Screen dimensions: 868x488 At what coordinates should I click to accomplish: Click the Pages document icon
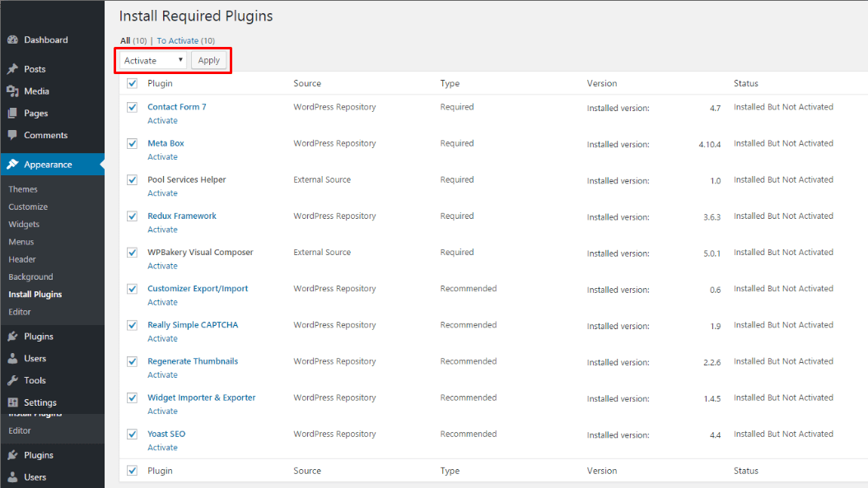[12, 114]
